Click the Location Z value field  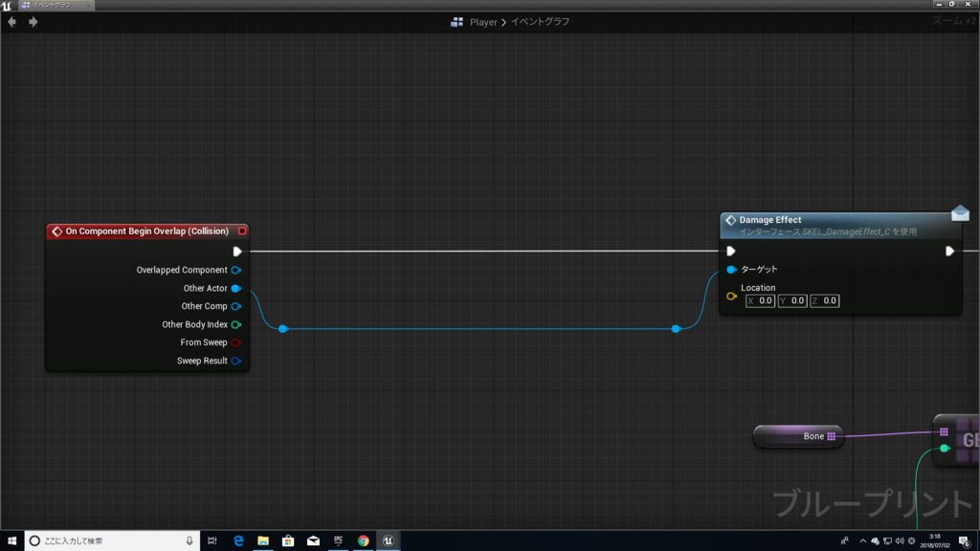point(824,300)
